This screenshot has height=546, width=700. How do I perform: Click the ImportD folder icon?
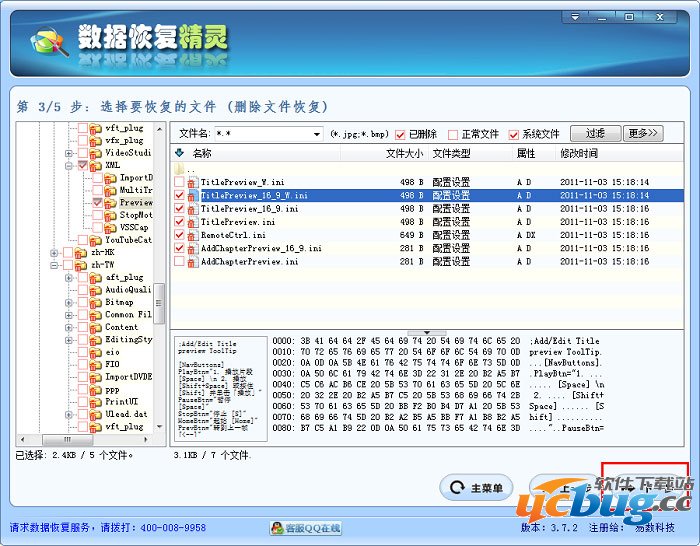tap(110, 178)
